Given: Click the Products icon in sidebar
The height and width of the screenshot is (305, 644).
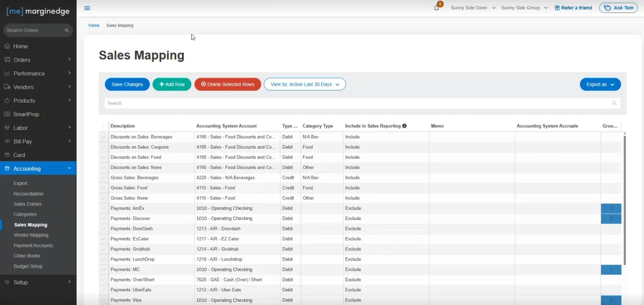Looking at the screenshot, I should [7, 100].
